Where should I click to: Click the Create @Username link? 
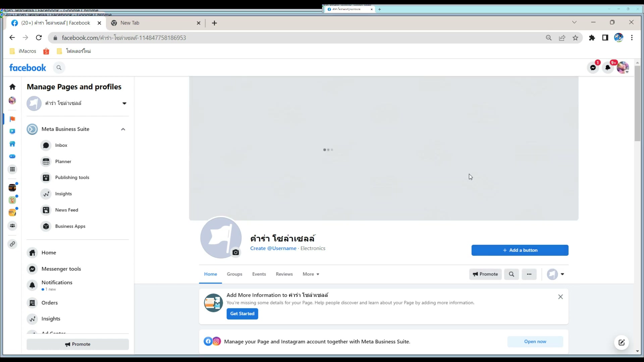click(273, 248)
